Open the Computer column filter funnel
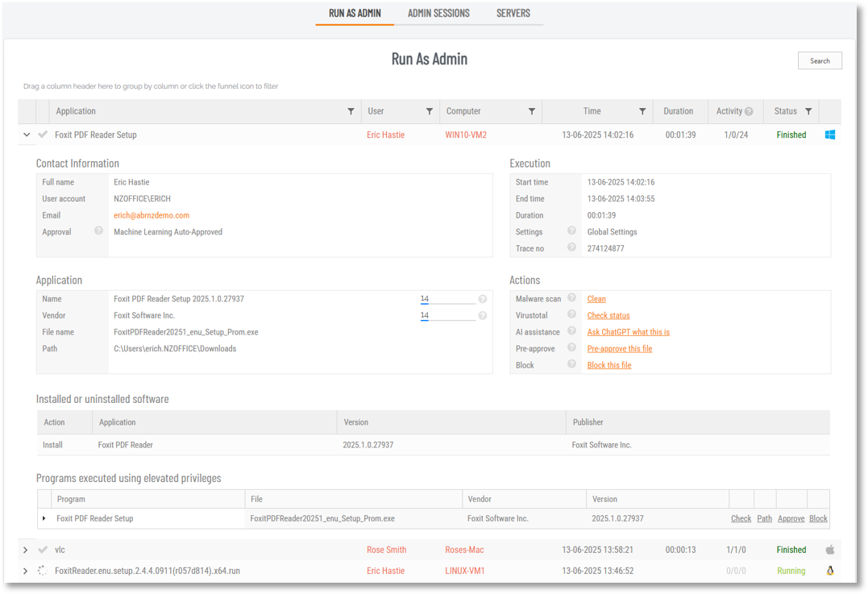 [x=531, y=111]
